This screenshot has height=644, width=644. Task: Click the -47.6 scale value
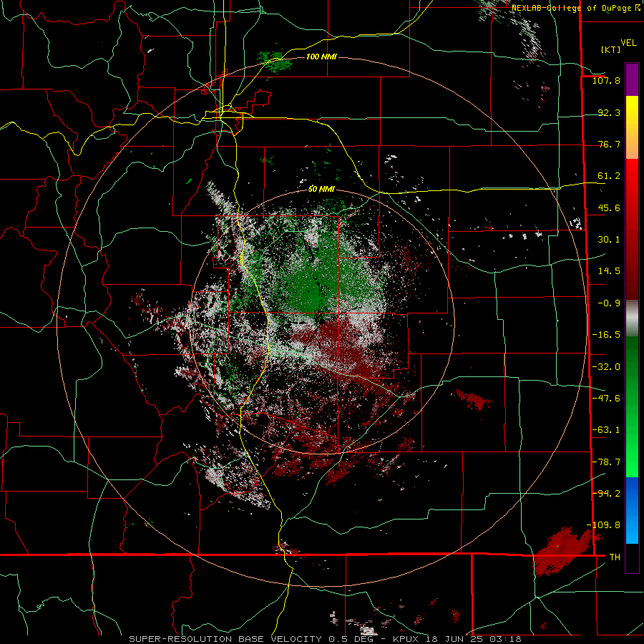[606, 399]
